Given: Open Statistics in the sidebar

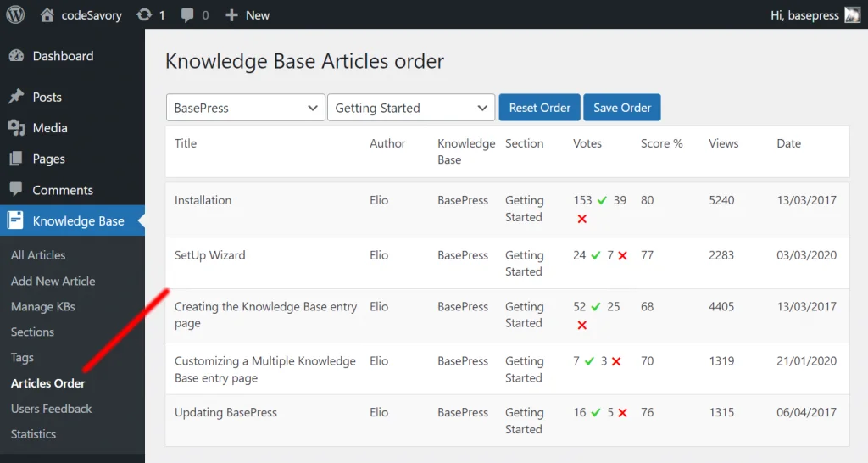Looking at the screenshot, I should (33, 434).
